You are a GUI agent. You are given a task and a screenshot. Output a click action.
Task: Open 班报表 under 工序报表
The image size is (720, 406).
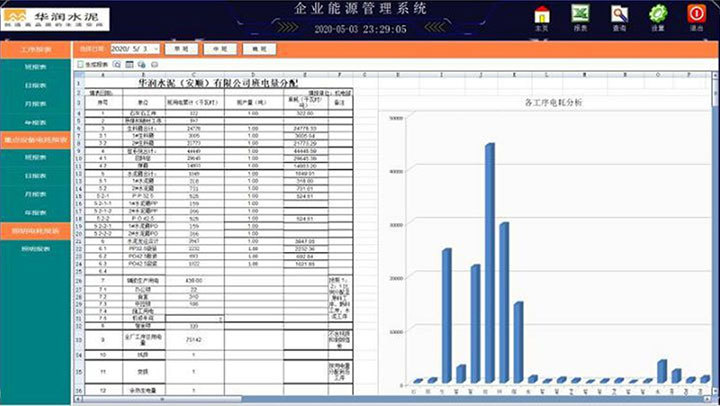[35, 67]
